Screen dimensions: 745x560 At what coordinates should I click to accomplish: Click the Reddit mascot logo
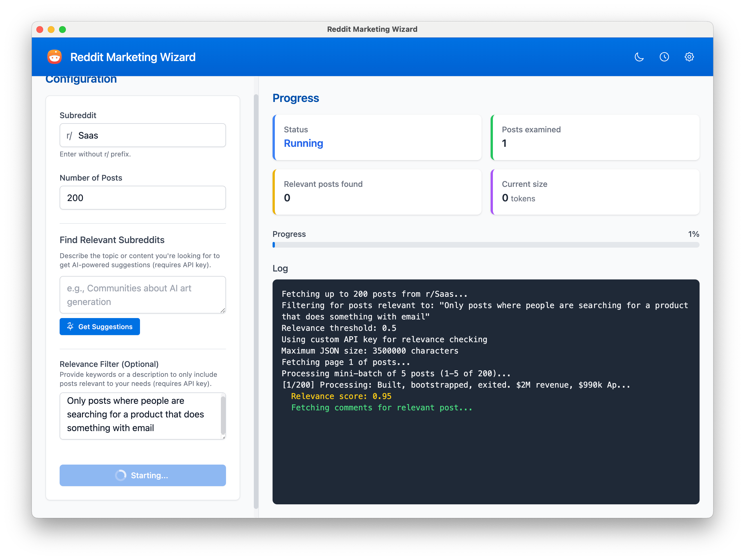tap(55, 57)
